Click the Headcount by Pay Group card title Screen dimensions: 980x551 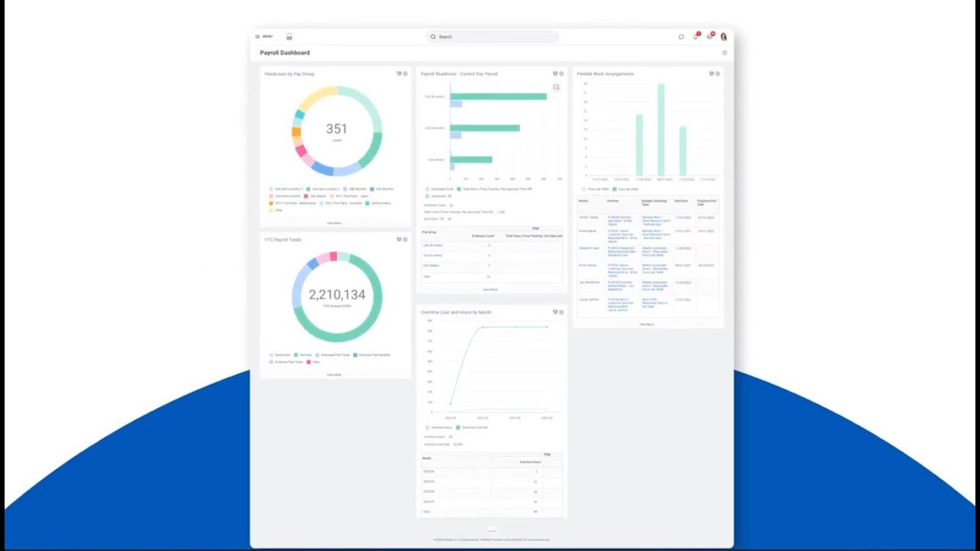[x=289, y=74]
